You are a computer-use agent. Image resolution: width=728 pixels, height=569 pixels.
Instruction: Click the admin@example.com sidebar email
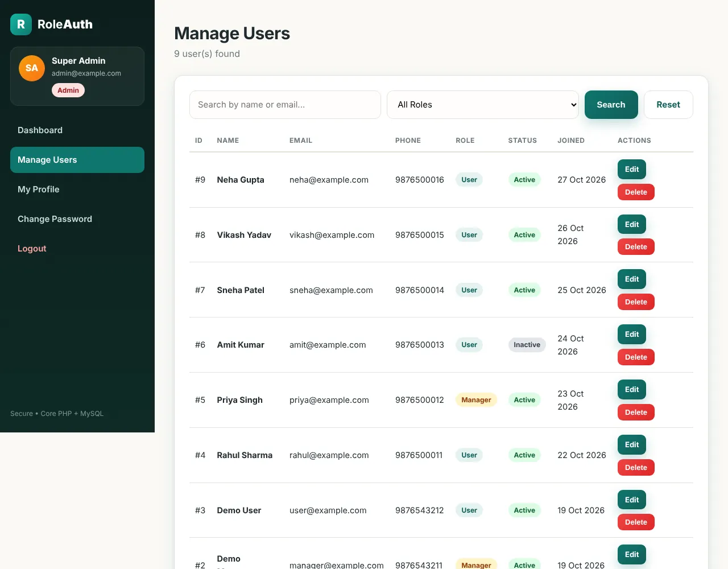(x=86, y=73)
